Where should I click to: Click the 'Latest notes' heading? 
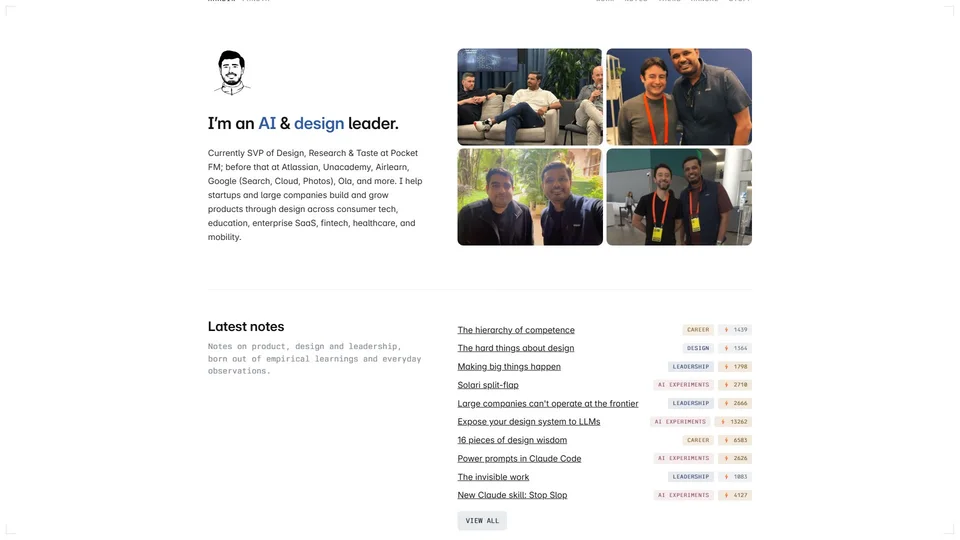(246, 326)
